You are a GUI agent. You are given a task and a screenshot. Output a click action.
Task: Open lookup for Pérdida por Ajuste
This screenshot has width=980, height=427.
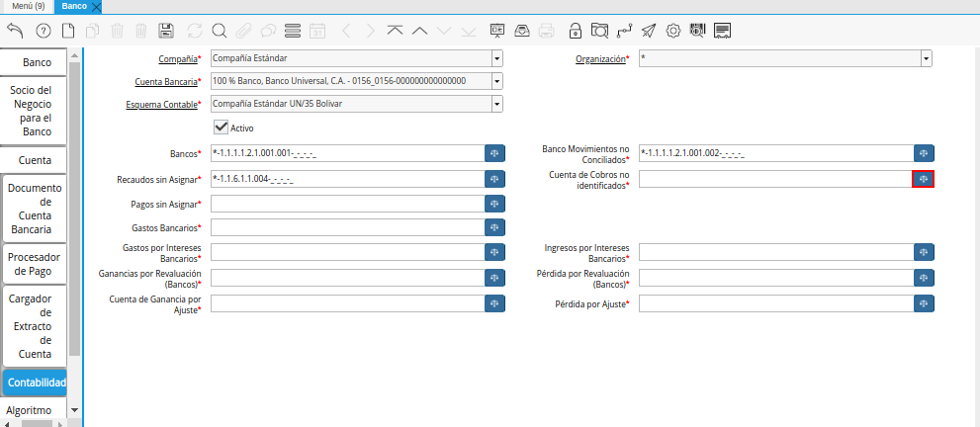(924, 303)
